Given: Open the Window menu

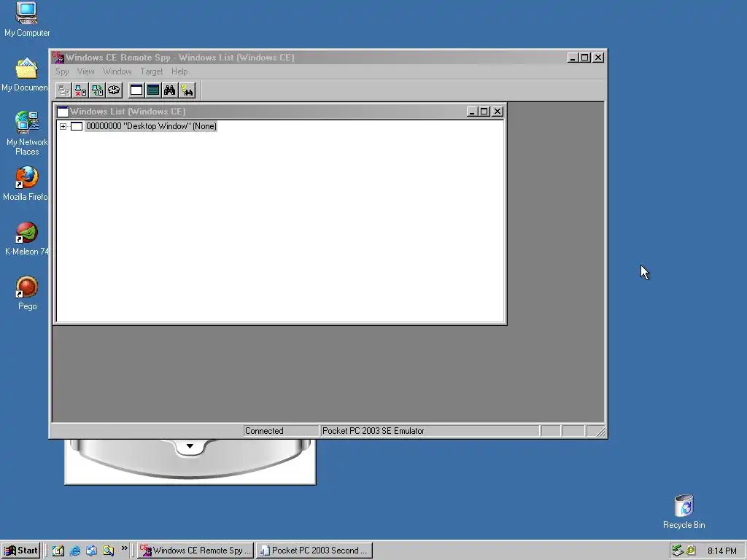Looking at the screenshot, I should coord(117,71).
